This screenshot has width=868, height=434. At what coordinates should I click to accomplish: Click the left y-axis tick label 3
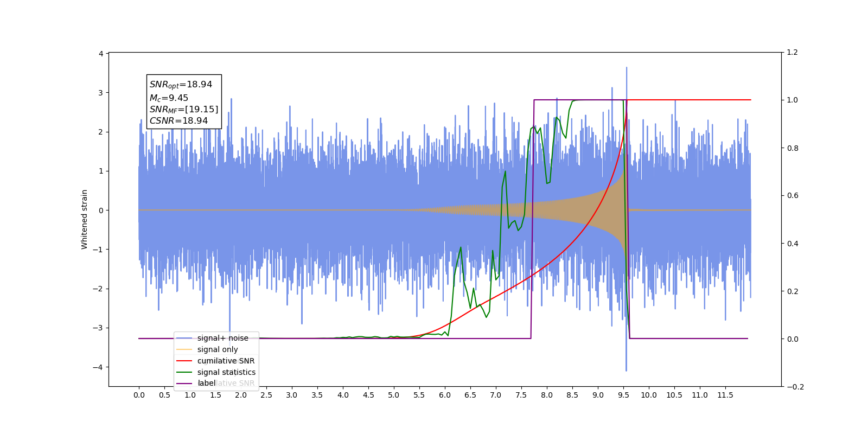point(101,93)
